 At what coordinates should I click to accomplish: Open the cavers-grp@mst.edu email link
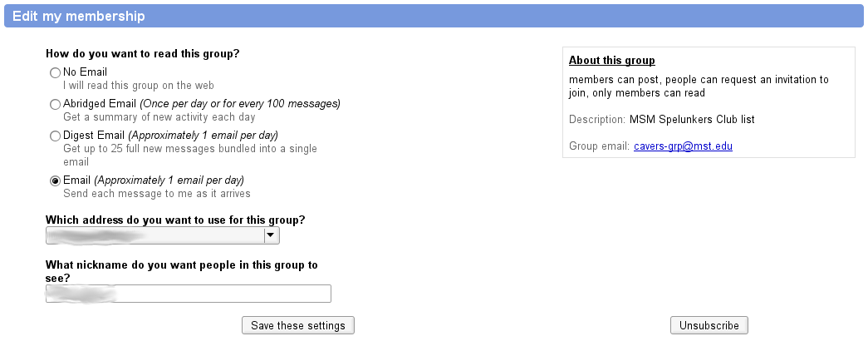(x=683, y=146)
